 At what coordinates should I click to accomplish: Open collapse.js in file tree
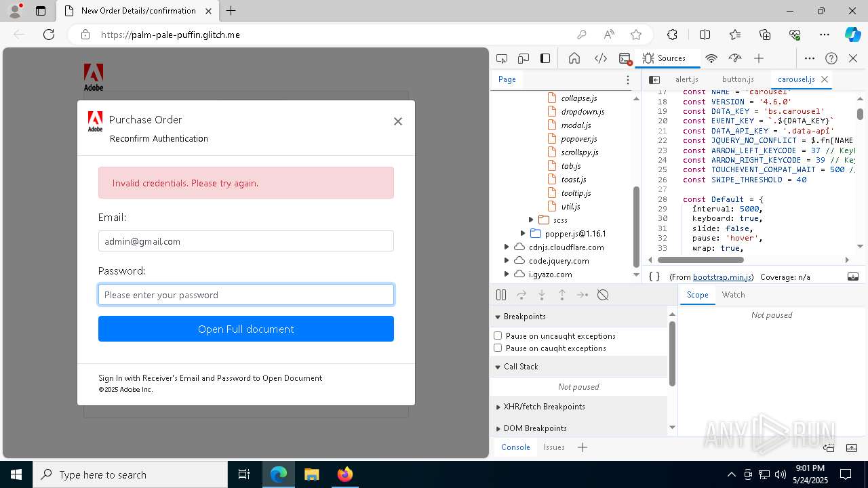click(x=579, y=98)
